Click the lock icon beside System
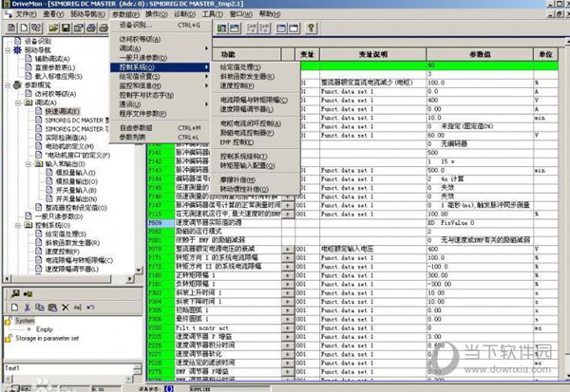This screenshot has height=392, width=570. coord(8,321)
